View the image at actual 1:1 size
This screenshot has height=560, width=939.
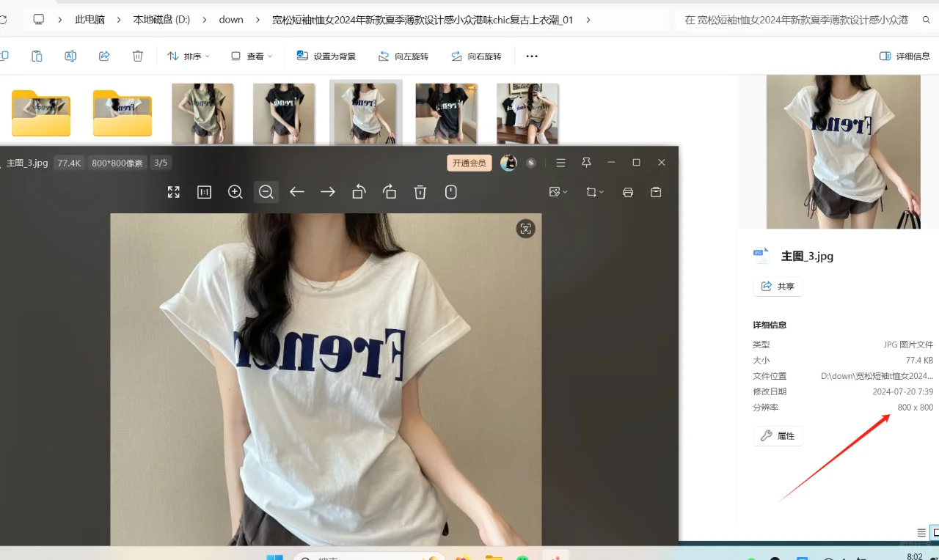(204, 192)
